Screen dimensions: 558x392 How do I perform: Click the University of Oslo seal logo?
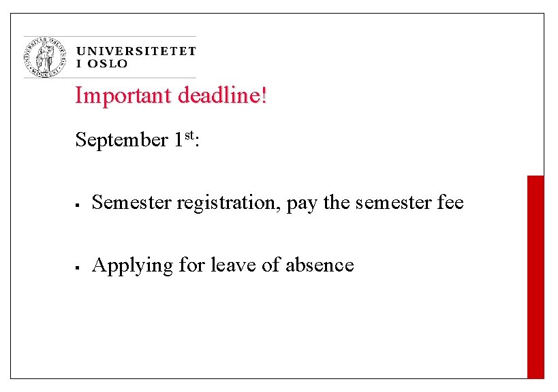pyautogui.click(x=45, y=57)
